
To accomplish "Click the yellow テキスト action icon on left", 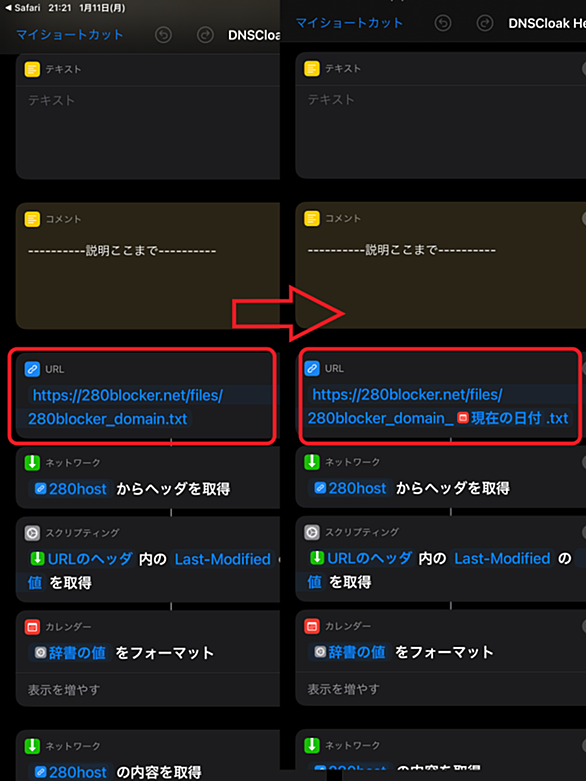I will pyautogui.click(x=32, y=69).
